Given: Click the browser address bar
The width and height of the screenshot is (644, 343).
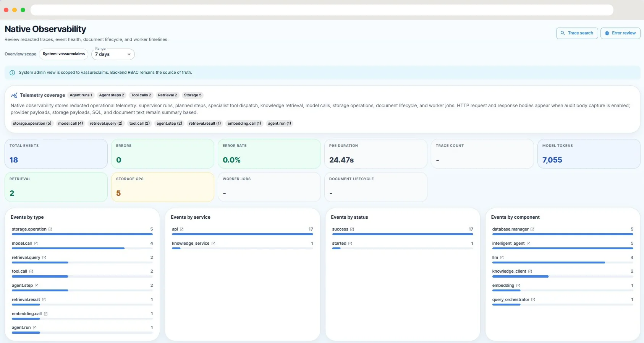Looking at the screenshot, I should tap(322, 10).
